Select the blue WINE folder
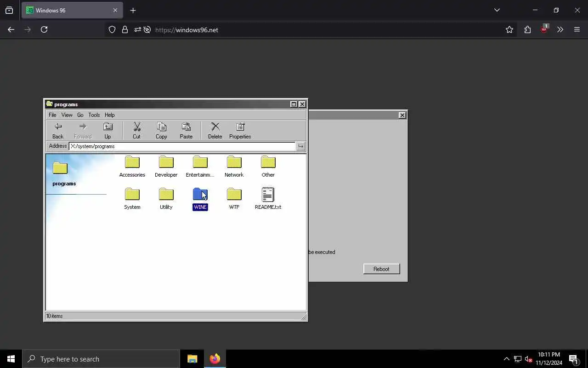The width and height of the screenshot is (588, 368). [x=200, y=199]
